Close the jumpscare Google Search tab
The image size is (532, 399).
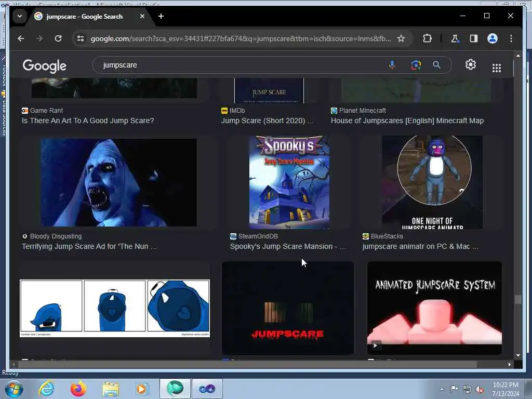click(x=142, y=16)
